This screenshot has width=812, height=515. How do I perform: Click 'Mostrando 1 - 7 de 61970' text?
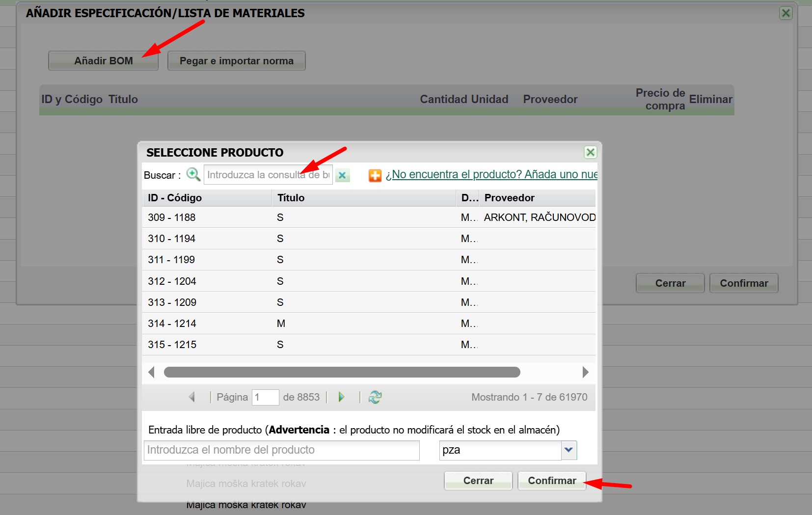pyautogui.click(x=529, y=397)
